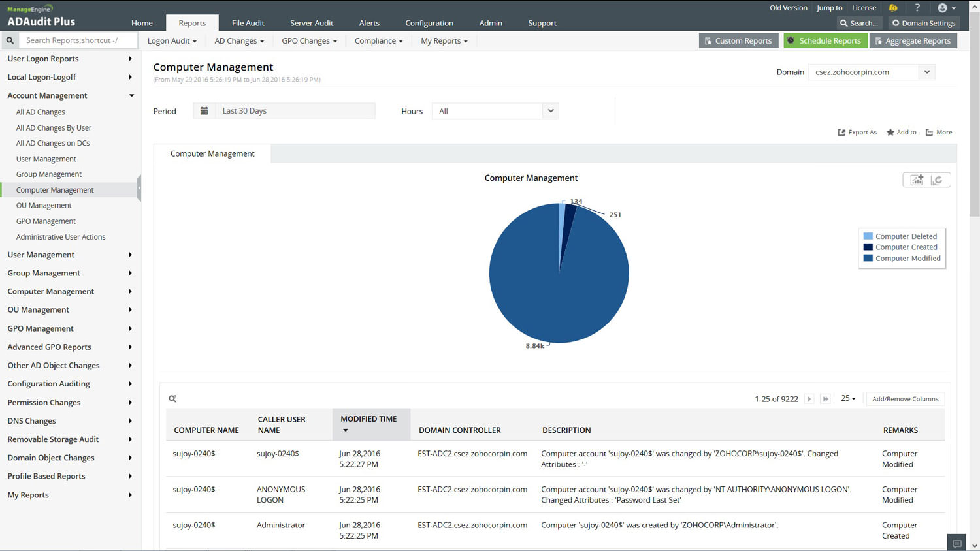Viewport: 980px width, 551px height.
Task: Click the Schedule Reports button
Action: pos(825,40)
